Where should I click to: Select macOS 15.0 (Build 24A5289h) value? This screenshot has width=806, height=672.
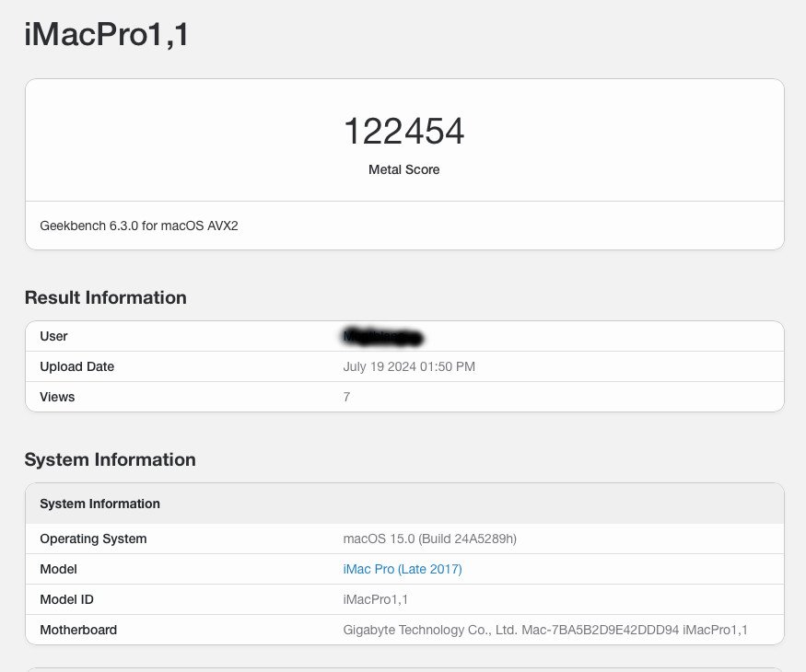(430, 539)
